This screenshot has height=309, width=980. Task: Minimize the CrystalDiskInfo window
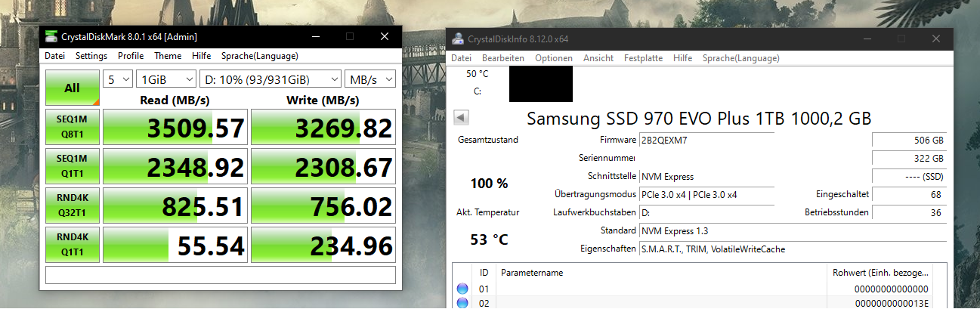tap(867, 39)
